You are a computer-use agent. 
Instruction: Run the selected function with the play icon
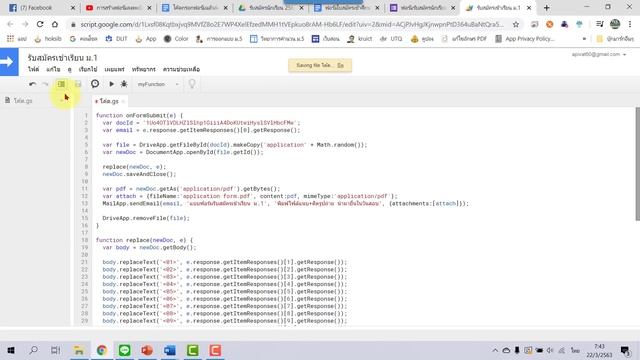coord(111,84)
